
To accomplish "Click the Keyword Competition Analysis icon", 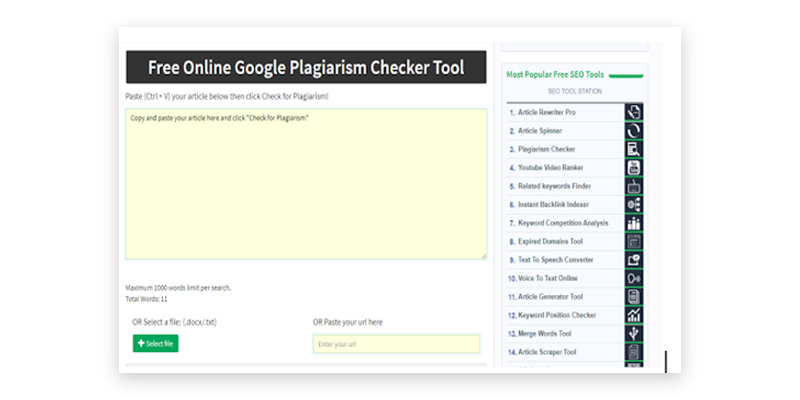I will (x=634, y=223).
